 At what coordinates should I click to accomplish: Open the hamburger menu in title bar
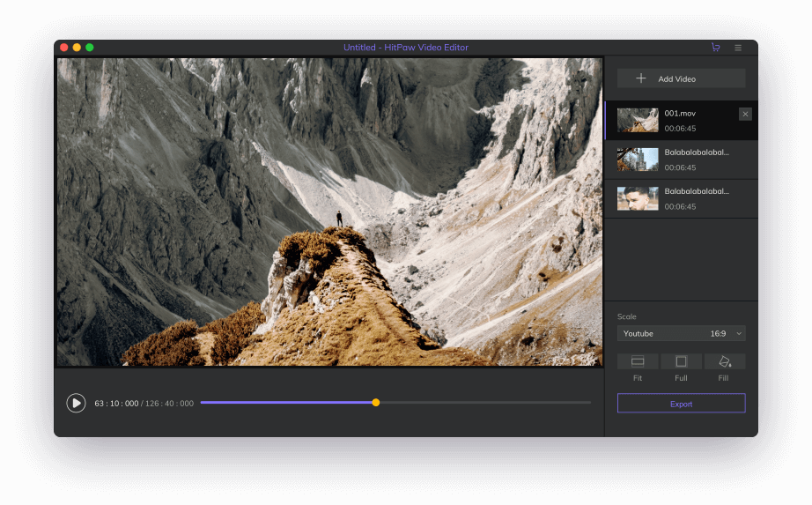(x=738, y=48)
